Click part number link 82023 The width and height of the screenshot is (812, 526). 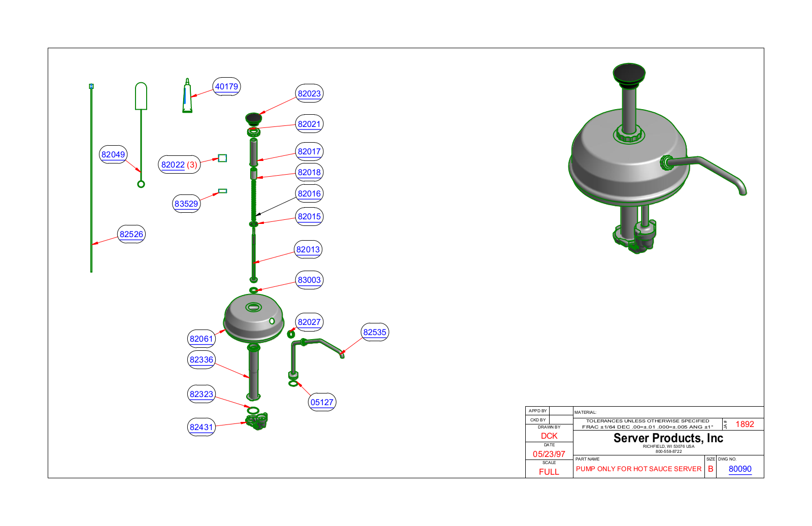coord(309,93)
